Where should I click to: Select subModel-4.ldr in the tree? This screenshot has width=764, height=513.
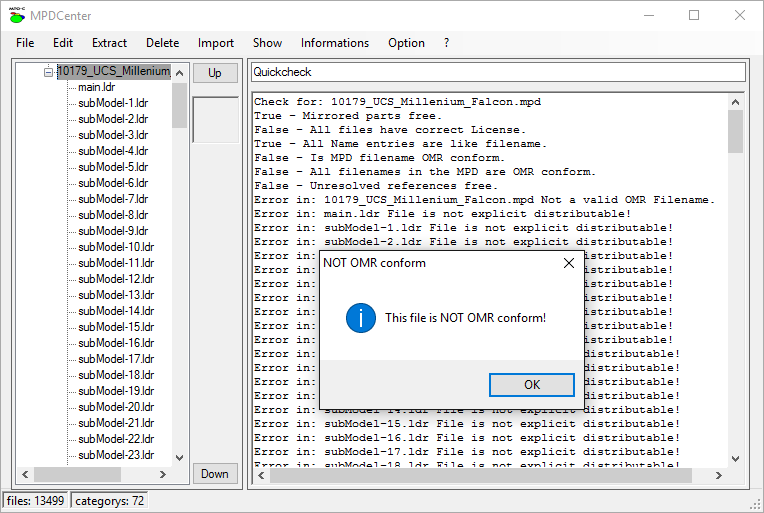(x=113, y=151)
